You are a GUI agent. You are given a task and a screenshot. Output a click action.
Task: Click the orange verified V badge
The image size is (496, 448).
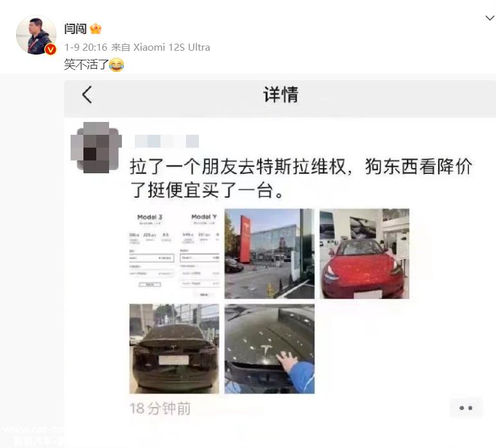[x=51, y=49]
